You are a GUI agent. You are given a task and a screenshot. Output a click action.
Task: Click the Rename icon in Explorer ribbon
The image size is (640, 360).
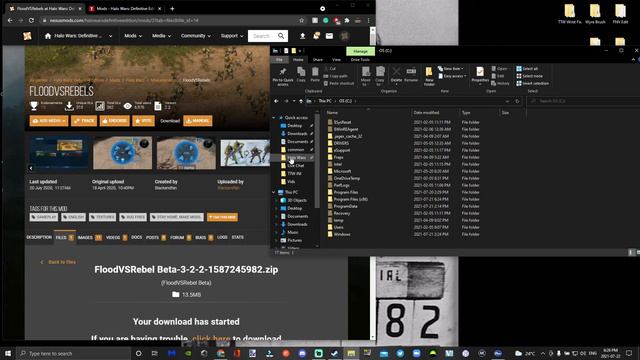coord(411,75)
